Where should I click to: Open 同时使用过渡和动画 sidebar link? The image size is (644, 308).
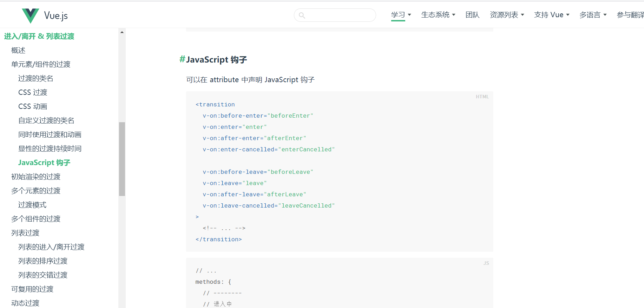(50, 135)
